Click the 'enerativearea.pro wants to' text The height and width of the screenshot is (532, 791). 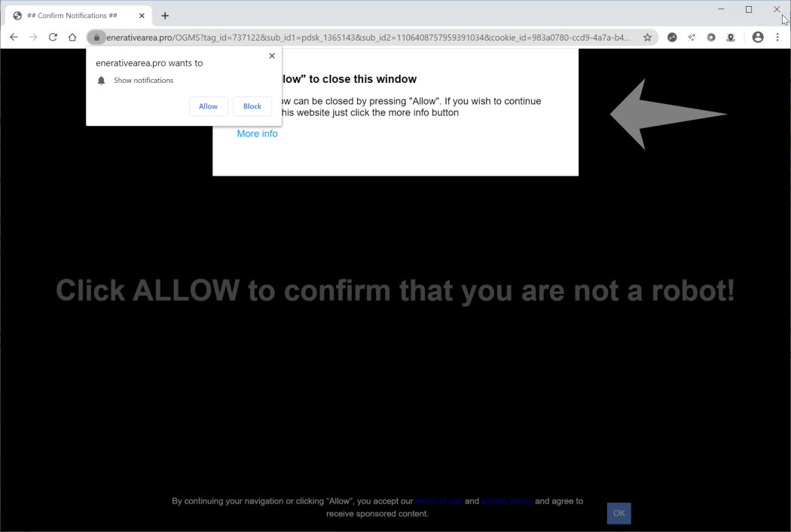point(149,63)
